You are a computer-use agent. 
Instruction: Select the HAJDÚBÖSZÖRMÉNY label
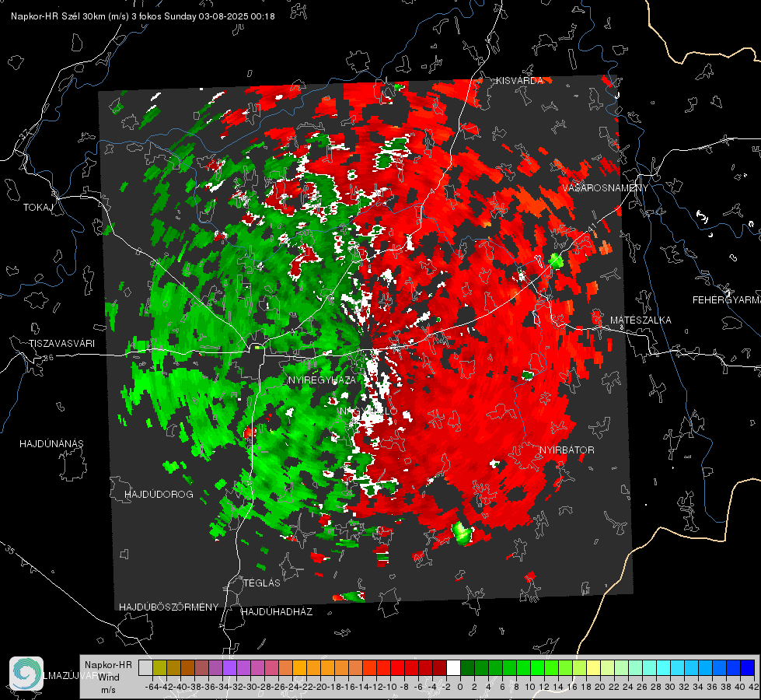click(x=169, y=607)
